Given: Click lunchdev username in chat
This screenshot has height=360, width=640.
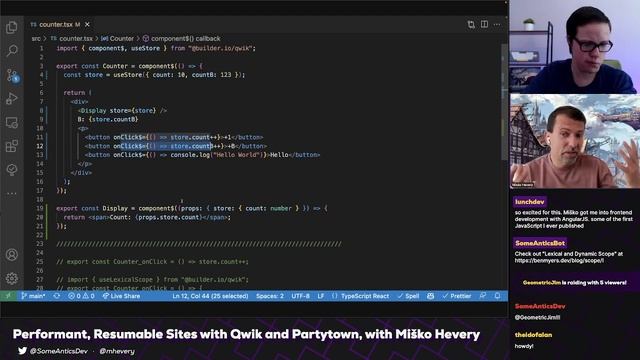Looking at the screenshot, I should point(529,202).
